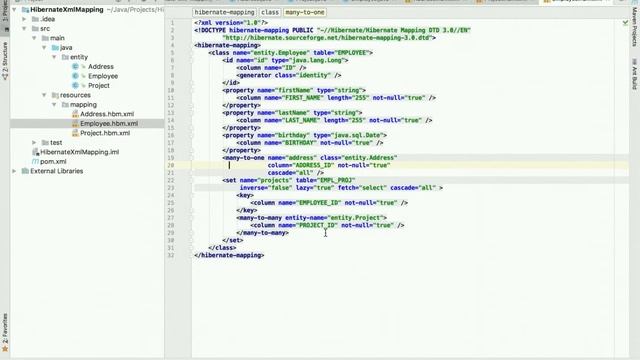Screen dimensions: 640x360
Task: Click the column name="BIRTHDAY" line
Action: click(x=310, y=143)
